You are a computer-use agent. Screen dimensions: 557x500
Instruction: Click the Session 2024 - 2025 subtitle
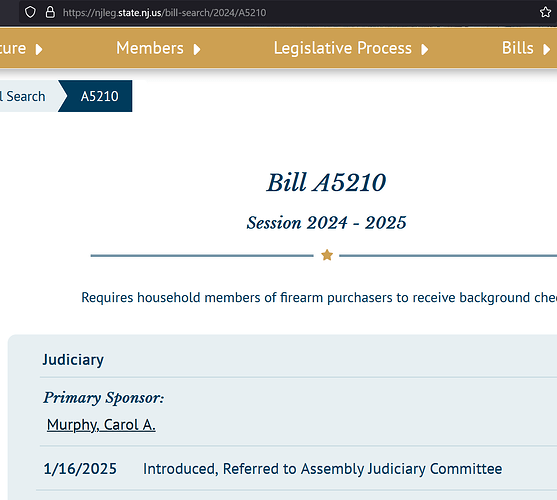point(326,223)
